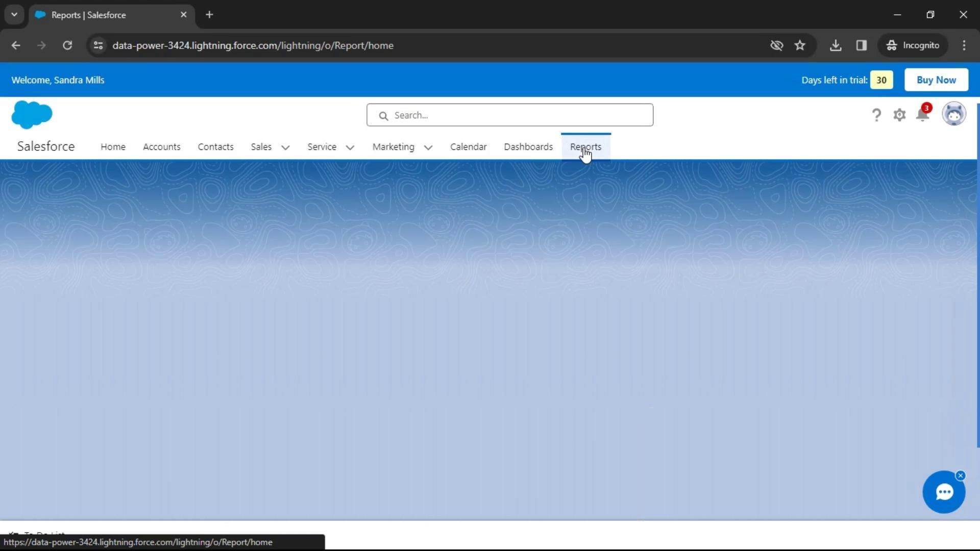Dismiss the chat widget with small X
This screenshot has height=551, width=980.
point(961,475)
